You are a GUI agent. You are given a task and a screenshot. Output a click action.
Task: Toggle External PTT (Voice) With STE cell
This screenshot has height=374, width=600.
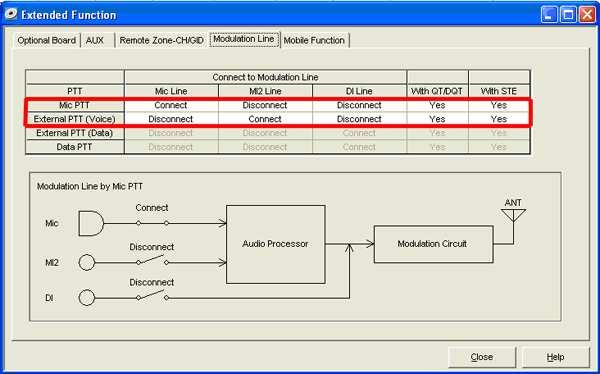[499, 119]
